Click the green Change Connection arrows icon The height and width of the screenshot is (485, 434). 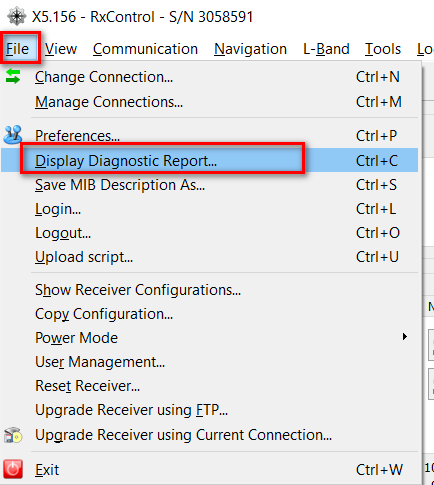tap(13, 76)
